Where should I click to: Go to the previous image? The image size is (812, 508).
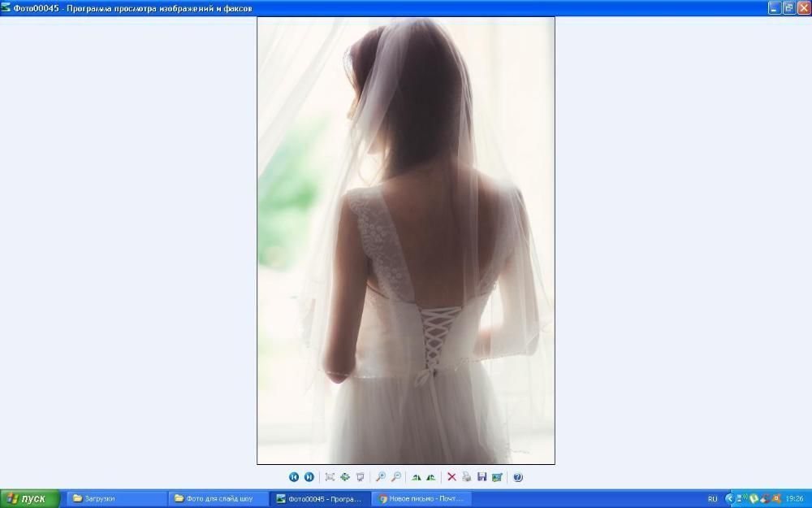(294, 477)
